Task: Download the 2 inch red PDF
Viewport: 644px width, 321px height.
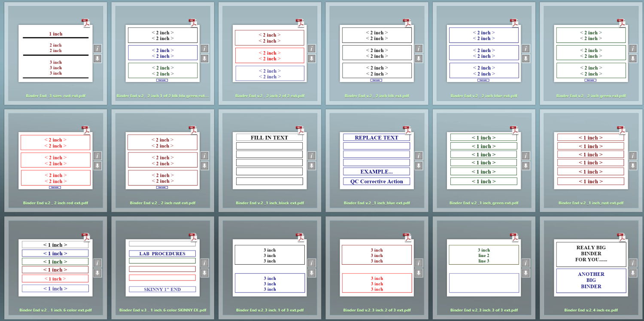Action: pos(97,166)
